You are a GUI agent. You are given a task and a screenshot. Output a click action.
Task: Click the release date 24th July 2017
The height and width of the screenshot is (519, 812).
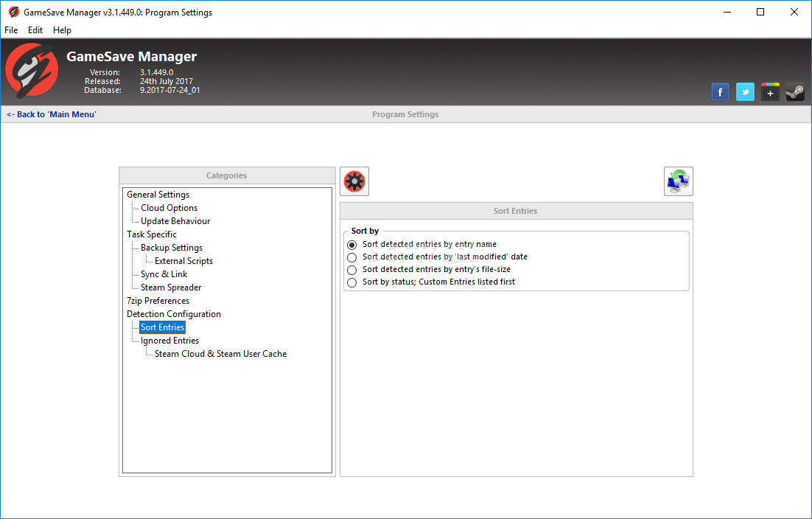(167, 81)
